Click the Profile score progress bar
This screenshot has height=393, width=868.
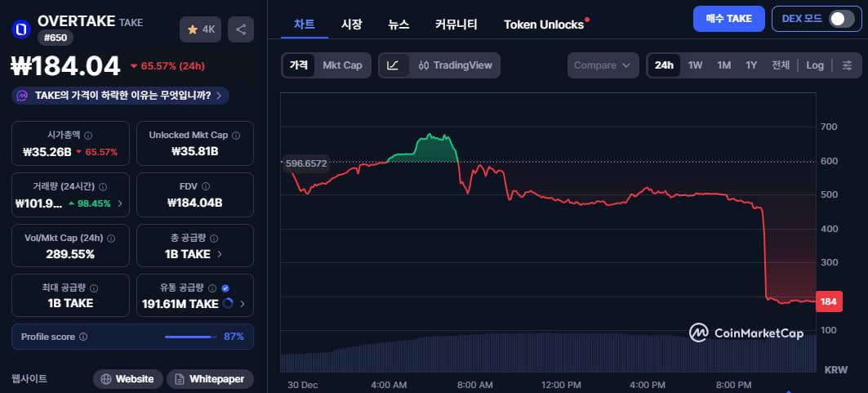(x=191, y=337)
